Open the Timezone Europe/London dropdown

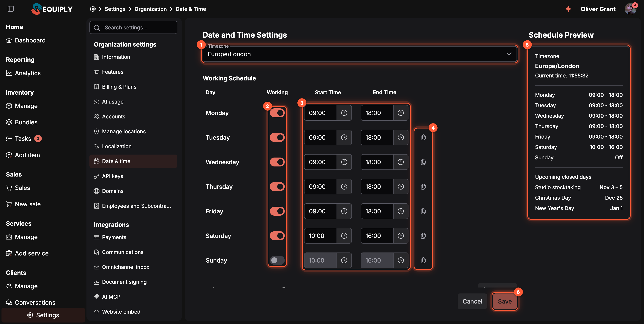pos(359,54)
